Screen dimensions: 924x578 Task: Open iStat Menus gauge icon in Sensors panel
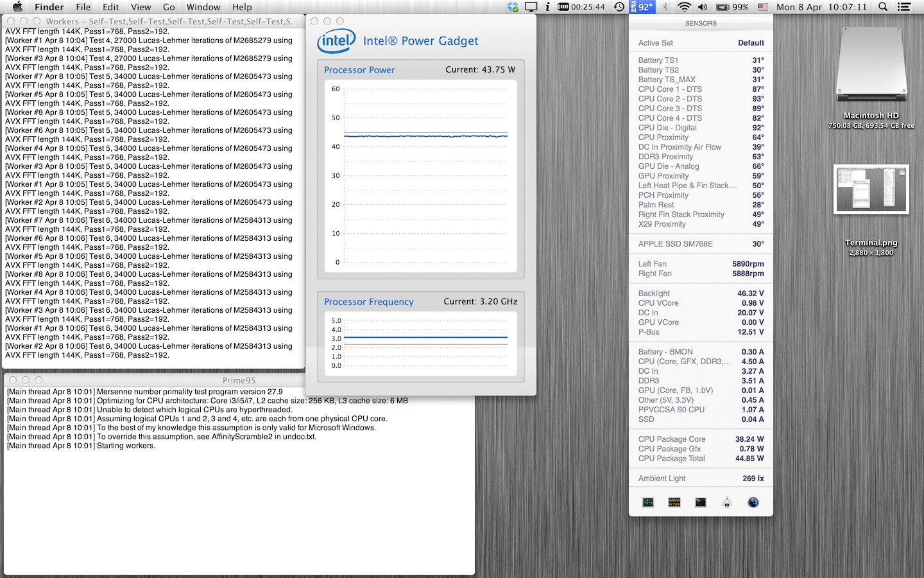pyautogui.click(x=753, y=502)
